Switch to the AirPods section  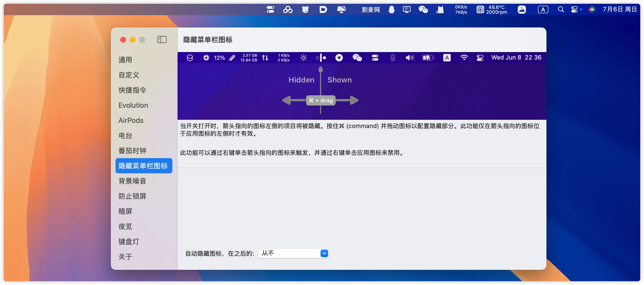pos(131,120)
